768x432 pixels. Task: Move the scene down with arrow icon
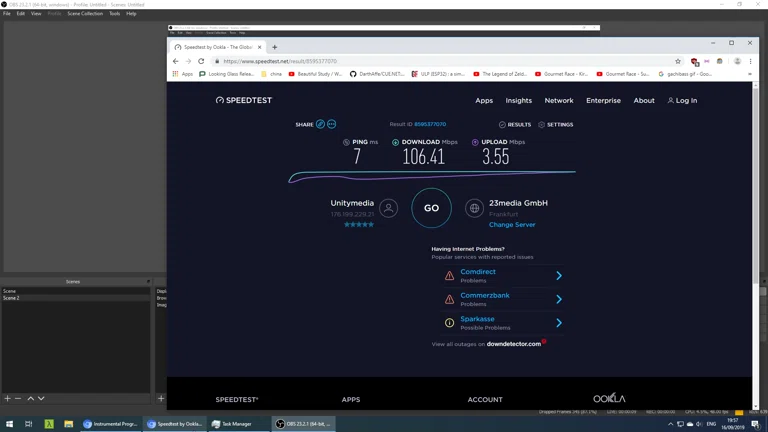pyautogui.click(x=41, y=399)
